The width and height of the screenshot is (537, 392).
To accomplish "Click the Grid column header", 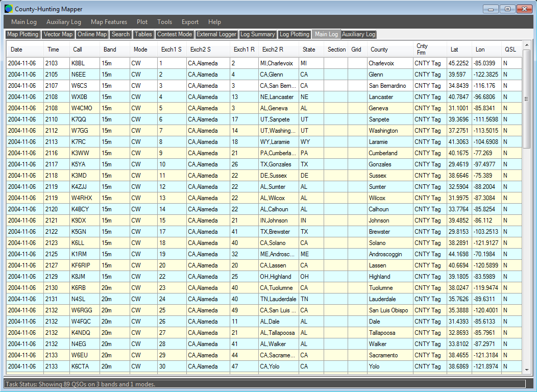I will click(x=356, y=50).
